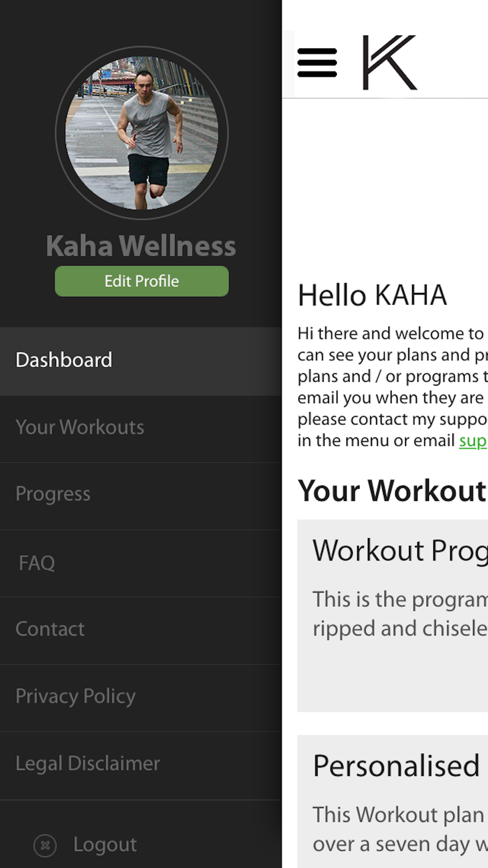Image resolution: width=488 pixels, height=868 pixels.
Task: Select Dashboard in the side menu
Action: 141,361
